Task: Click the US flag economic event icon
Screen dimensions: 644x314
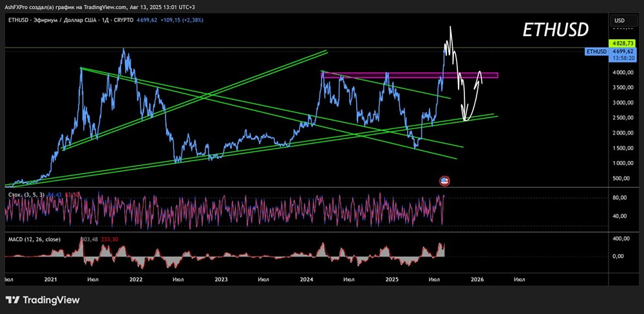Action: point(444,181)
